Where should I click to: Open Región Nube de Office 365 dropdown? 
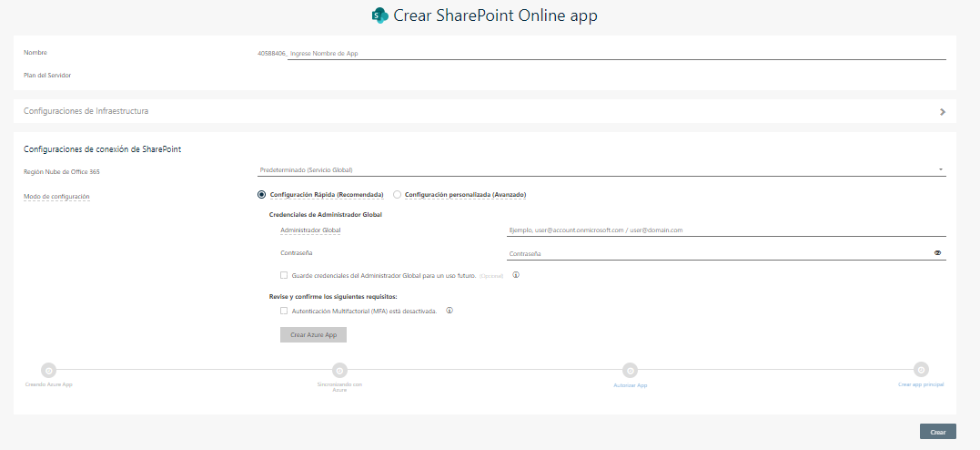point(601,169)
